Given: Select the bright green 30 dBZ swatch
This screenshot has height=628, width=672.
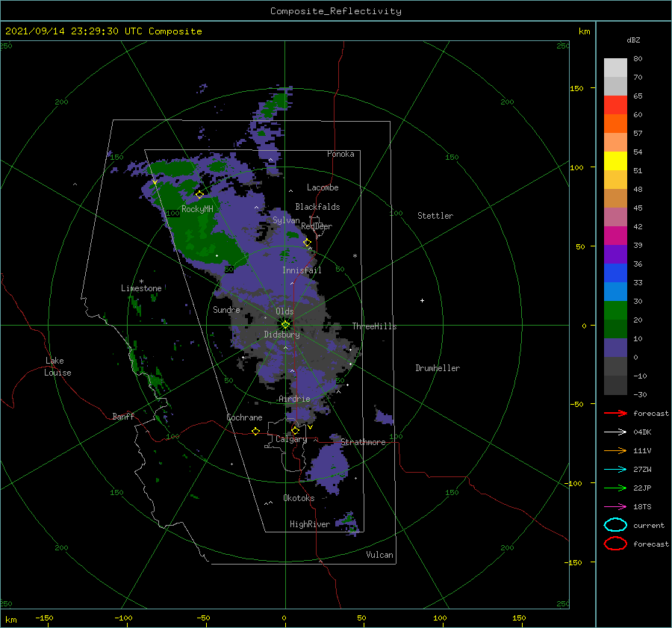Looking at the screenshot, I should point(615,310).
